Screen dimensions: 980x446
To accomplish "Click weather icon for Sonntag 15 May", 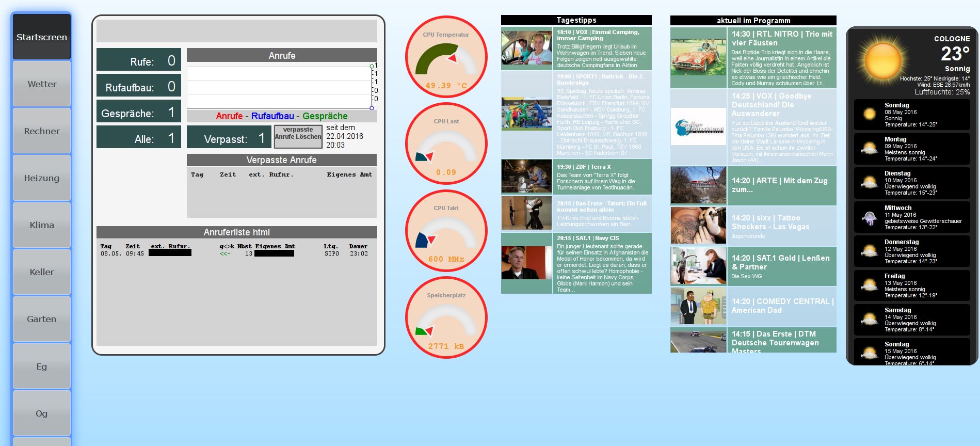I will coord(870,354).
